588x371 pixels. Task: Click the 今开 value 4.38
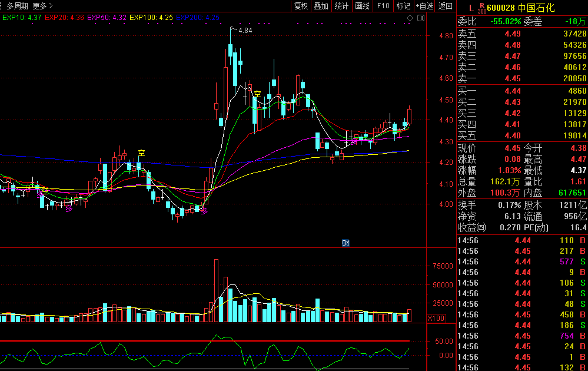tap(579, 148)
